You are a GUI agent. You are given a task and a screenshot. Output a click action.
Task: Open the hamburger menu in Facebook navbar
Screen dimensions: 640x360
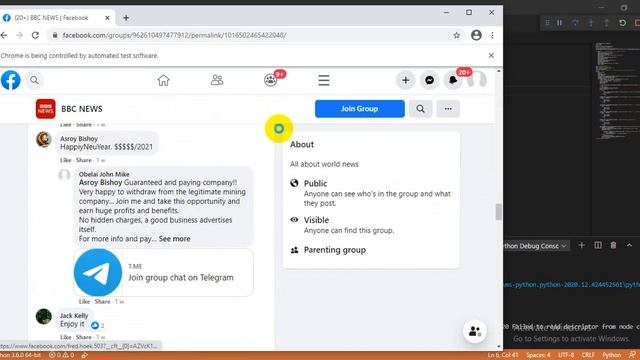click(324, 80)
